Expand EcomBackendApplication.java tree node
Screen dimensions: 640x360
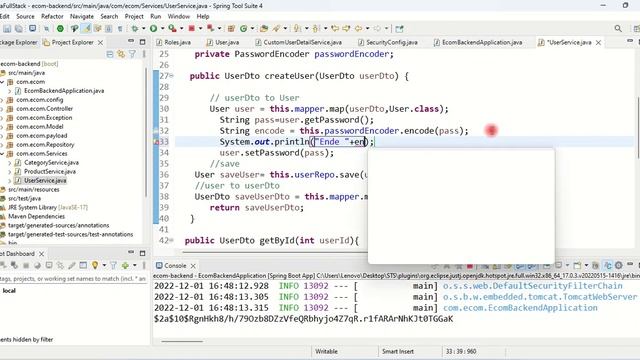(x=9, y=91)
